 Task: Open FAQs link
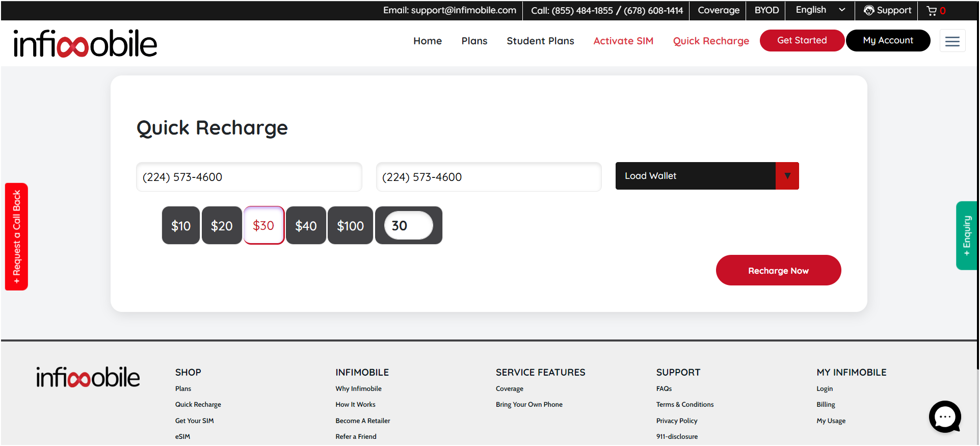click(x=664, y=388)
